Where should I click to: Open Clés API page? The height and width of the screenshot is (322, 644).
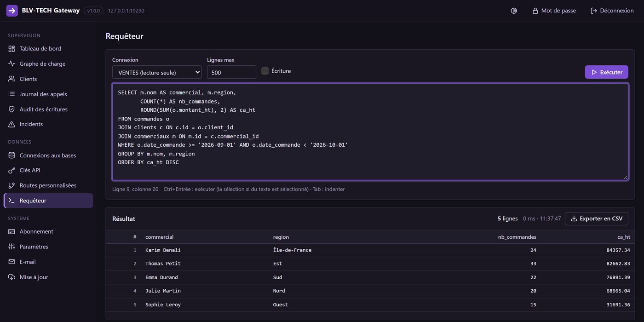click(x=48, y=170)
